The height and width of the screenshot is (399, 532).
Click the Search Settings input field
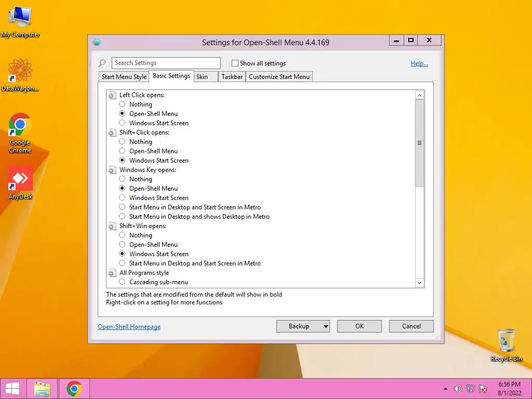click(166, 63)
